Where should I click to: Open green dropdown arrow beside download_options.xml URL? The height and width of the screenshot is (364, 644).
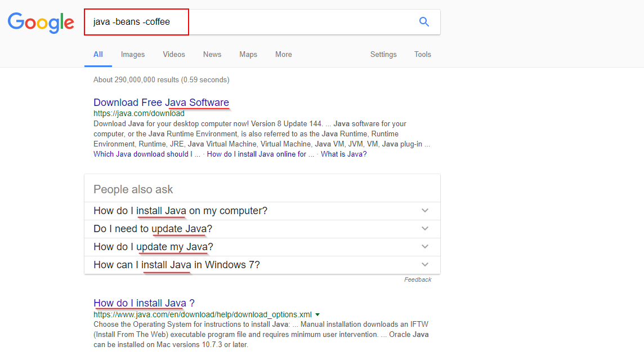coord(317,314)
